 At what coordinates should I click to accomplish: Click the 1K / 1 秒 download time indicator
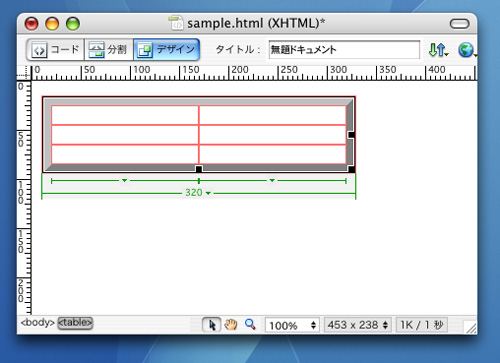coord(422,325)
